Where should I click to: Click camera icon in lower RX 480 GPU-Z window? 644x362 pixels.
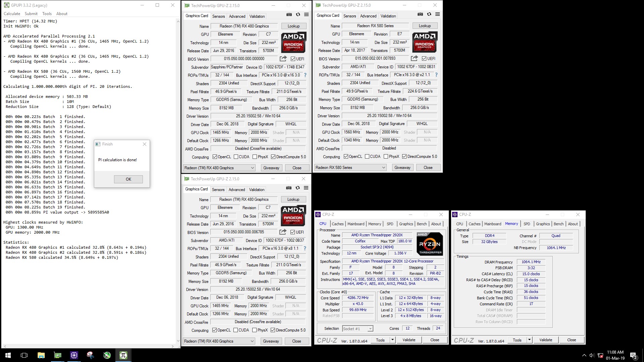(x=289, y=188)
